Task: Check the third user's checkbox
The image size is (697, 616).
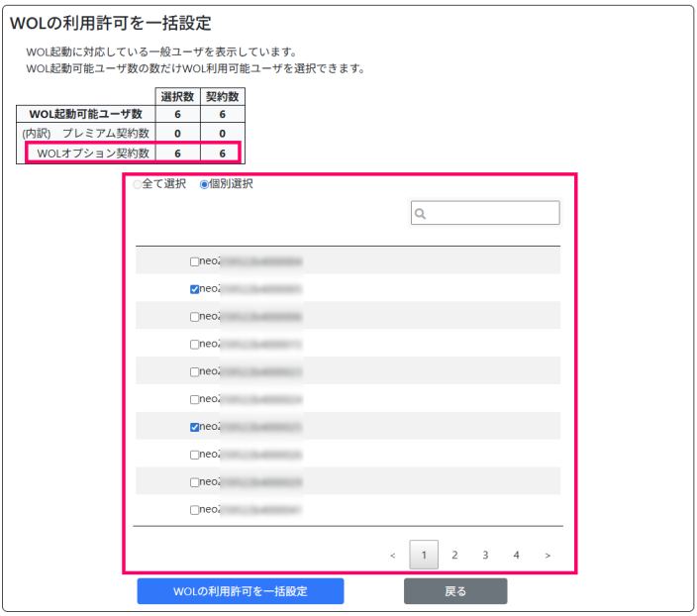Action: pyautogui.click(x=194, y=318)
